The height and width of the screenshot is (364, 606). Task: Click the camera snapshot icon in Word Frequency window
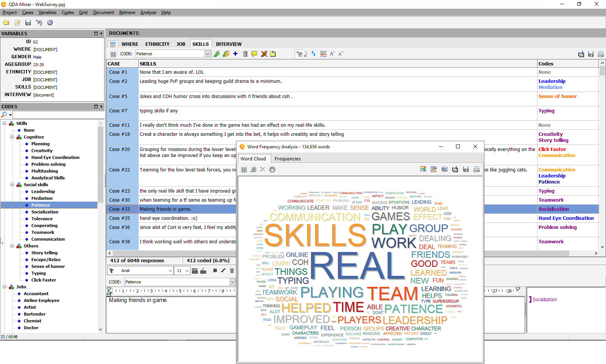tap(445, 169)
